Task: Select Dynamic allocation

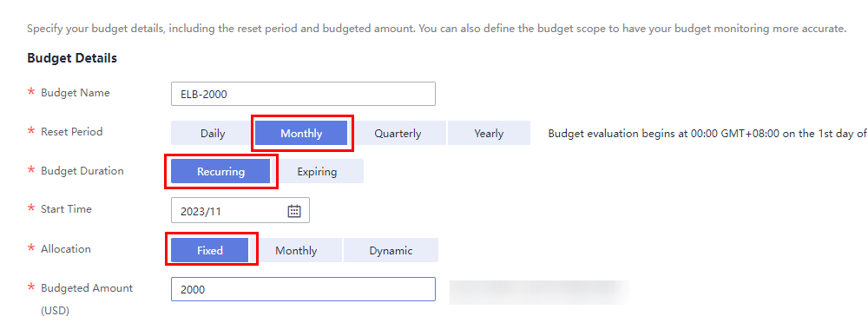Action: (x=391, y=250)
